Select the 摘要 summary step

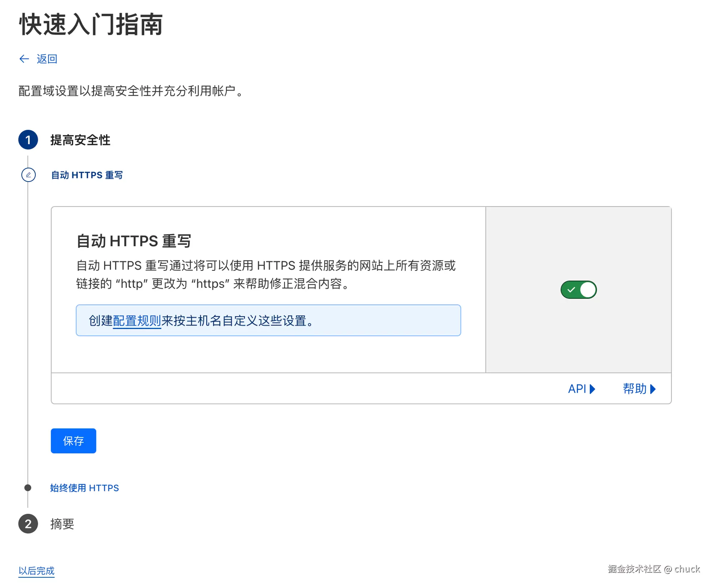coord(62,524)
